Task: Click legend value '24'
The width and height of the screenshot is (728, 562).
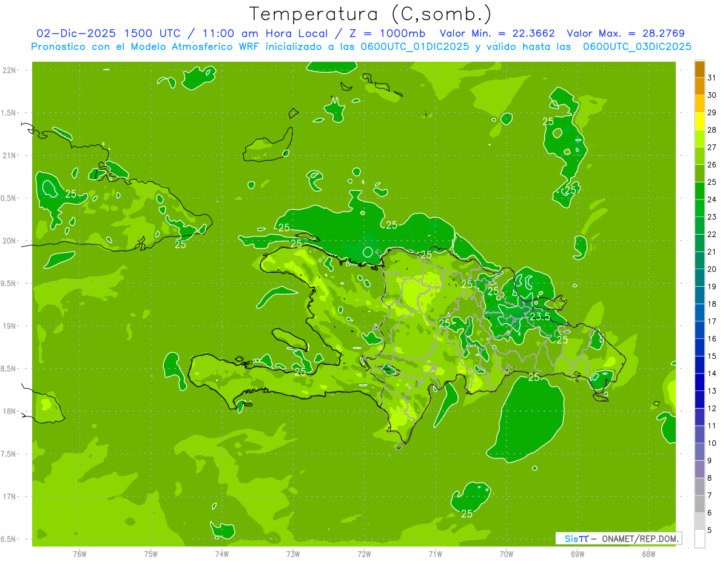Action: click(x=712, y=199)
